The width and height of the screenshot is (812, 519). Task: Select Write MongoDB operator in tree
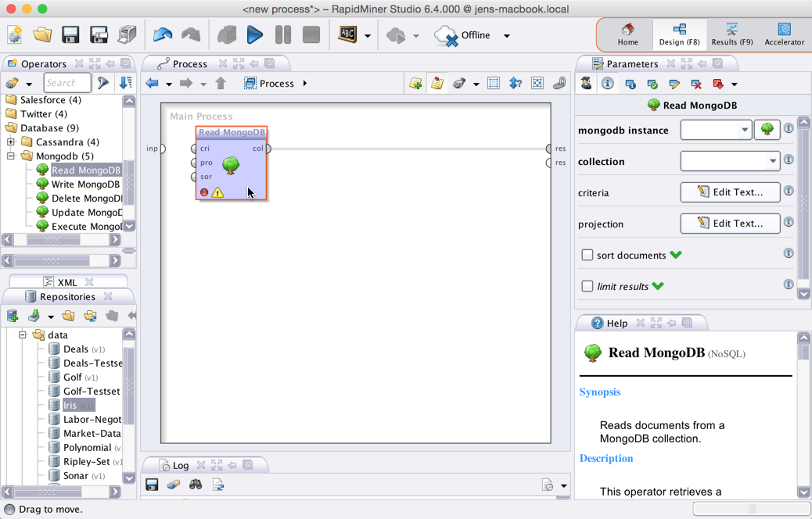[84, 184]
